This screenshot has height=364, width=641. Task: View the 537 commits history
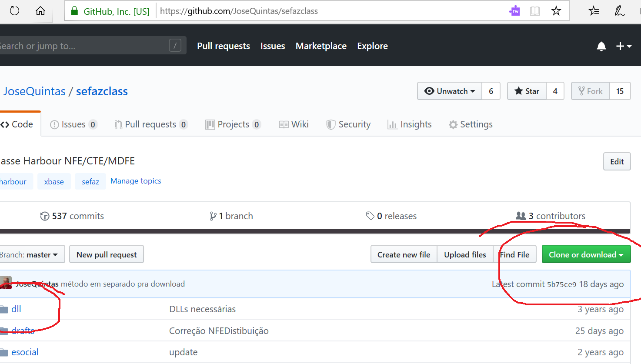tap(72, 216)
